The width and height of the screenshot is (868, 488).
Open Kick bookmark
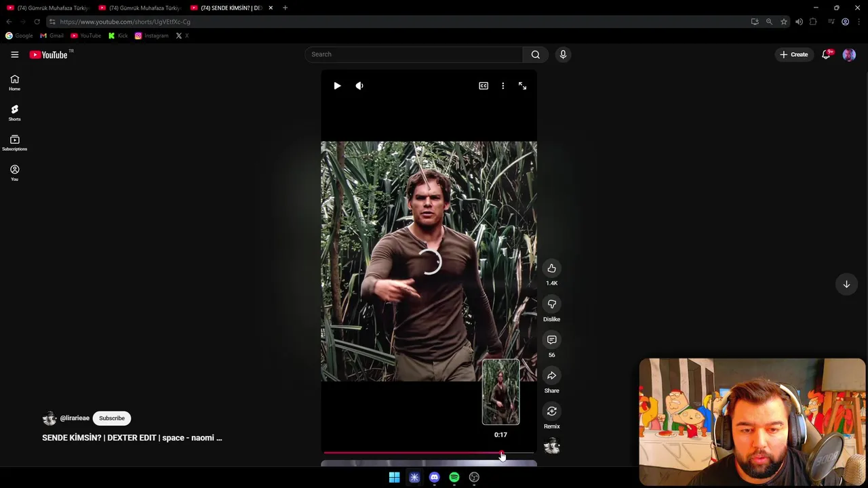119,35
